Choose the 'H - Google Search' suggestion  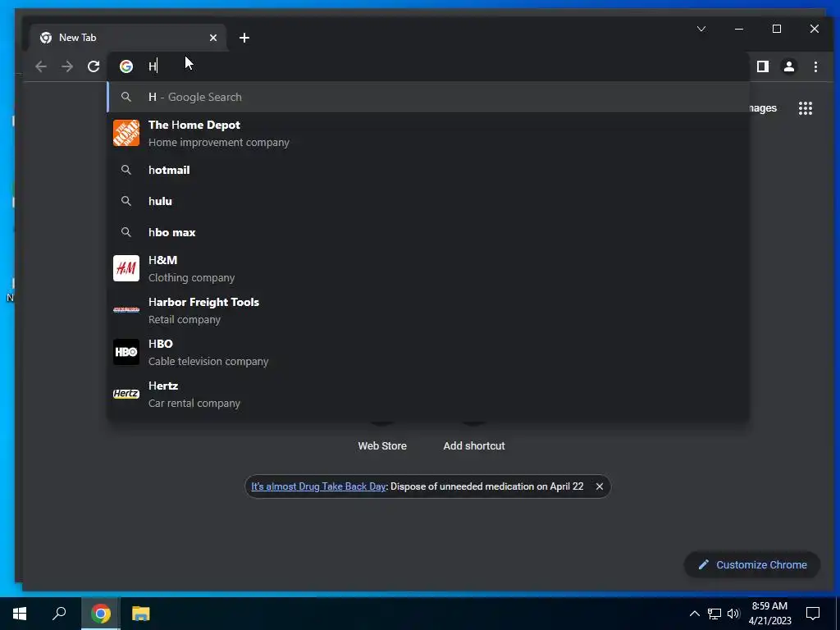[x=428, y=97]
